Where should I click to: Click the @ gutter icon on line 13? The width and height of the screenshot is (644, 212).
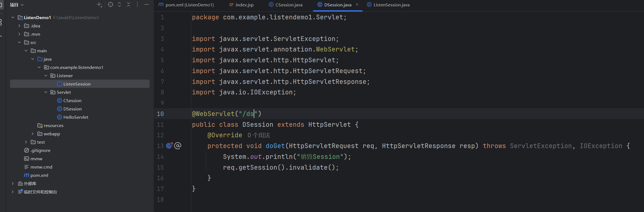(178, 146)
